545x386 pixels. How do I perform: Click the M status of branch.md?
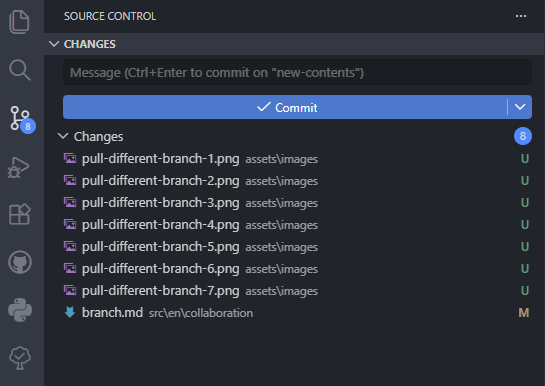point(524,313)
